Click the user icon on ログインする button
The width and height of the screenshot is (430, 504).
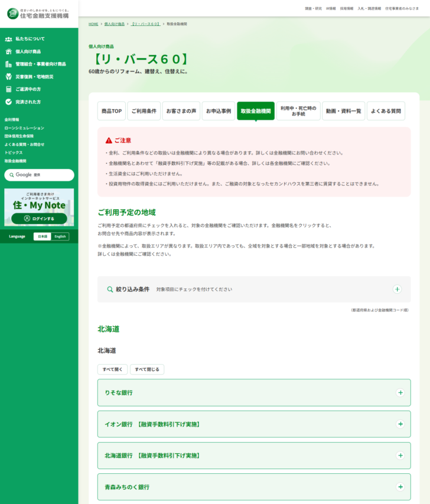coord(27,219)
